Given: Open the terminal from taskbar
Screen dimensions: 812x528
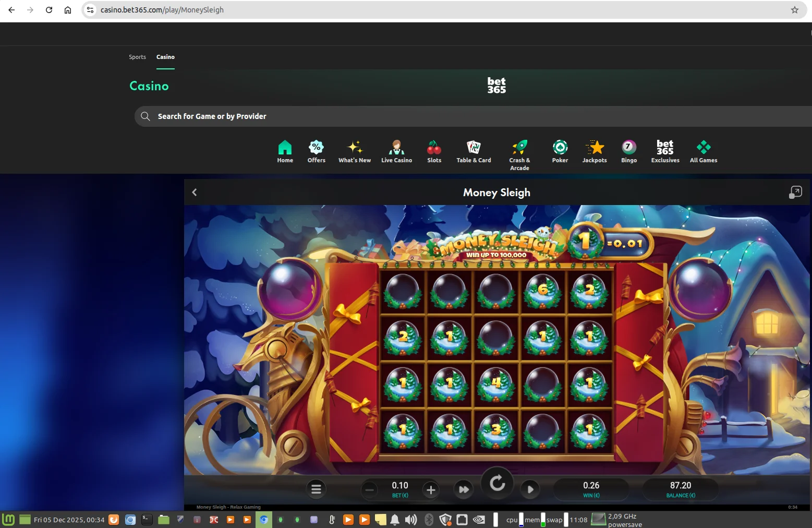Looking at the screenshot, I should pyautogui.click(x=147, y=520).
